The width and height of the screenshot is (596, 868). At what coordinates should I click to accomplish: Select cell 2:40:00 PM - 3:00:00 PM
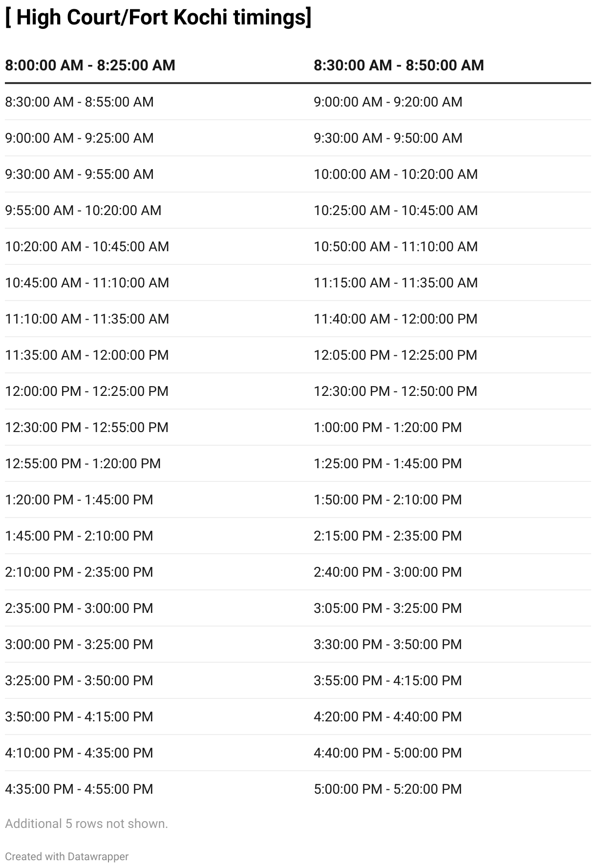point(387,572)
